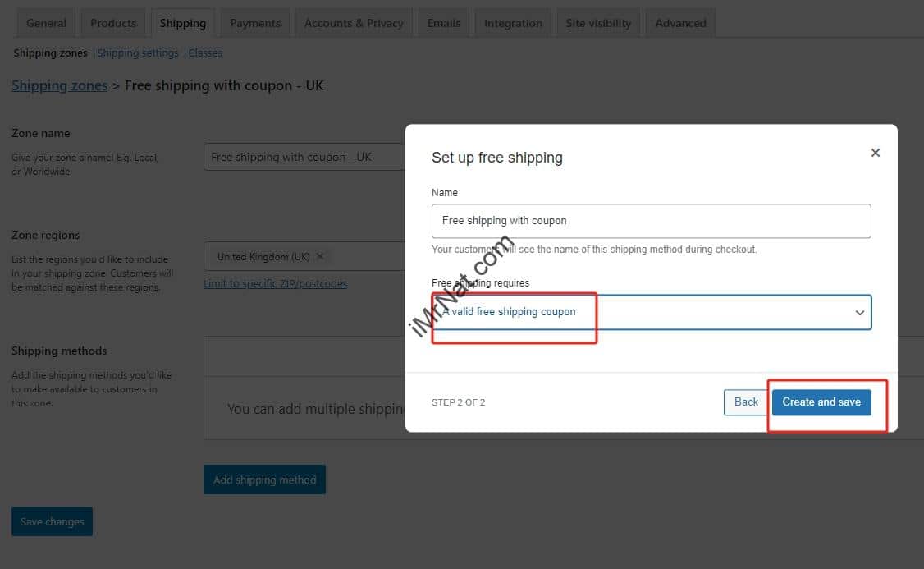The image size is (924, 569).
Task: Go back to previous setup step
Action: point(745,402)
